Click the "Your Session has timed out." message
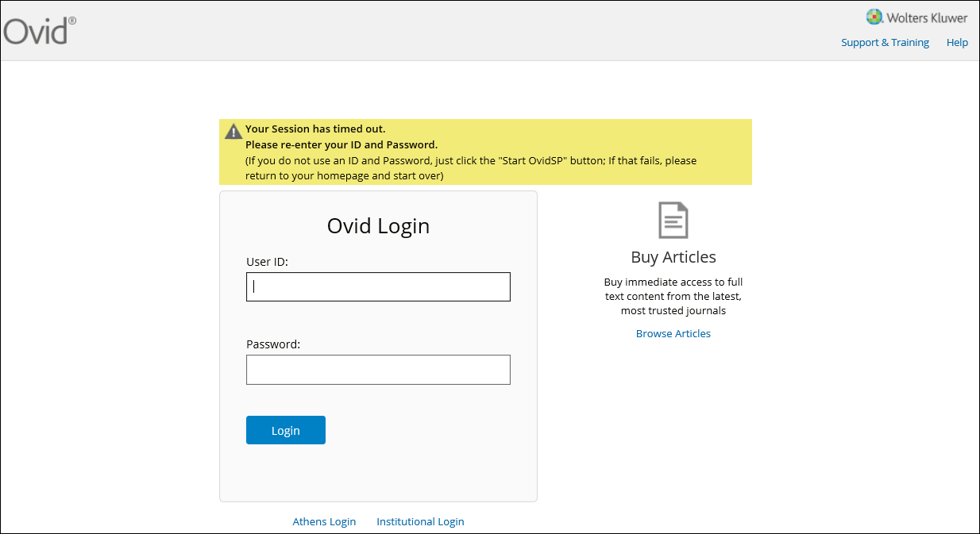Screen dimensions: 980x534 click(x=315, y=129)
